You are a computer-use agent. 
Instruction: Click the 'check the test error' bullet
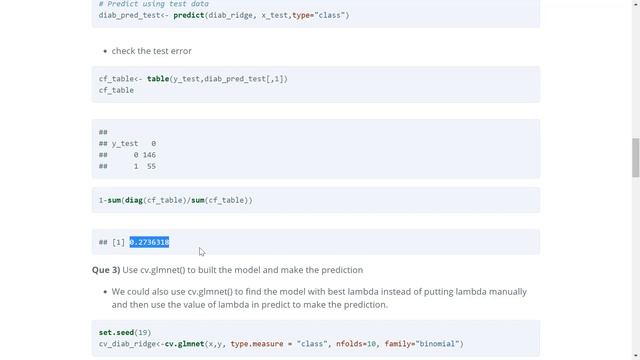(151, 51)
